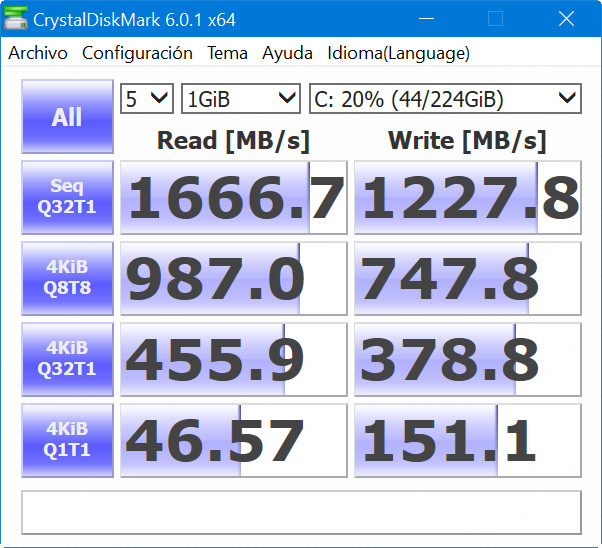This screenshot has width=602, height=548.
Task: Open the Ayuda menu
Action: click(x=287, y=53)
